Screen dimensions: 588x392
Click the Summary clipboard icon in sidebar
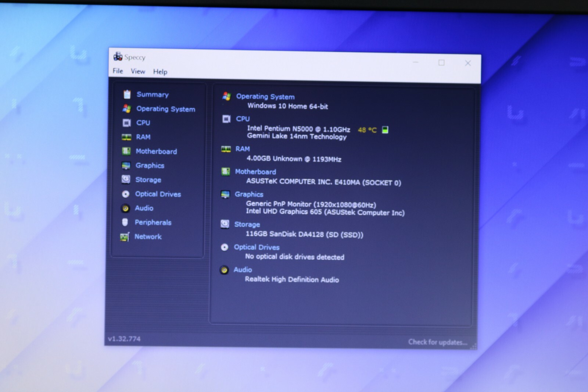(x=127, y=95)
